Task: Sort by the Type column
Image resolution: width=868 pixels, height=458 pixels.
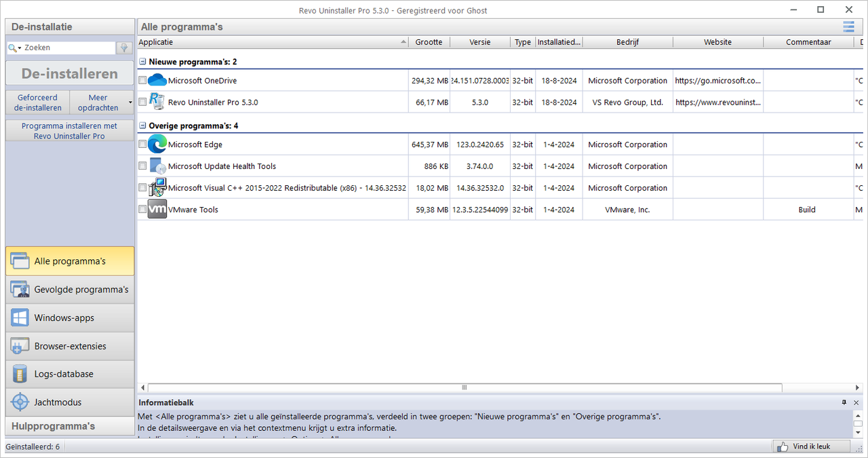Action: tap(523, 42)
